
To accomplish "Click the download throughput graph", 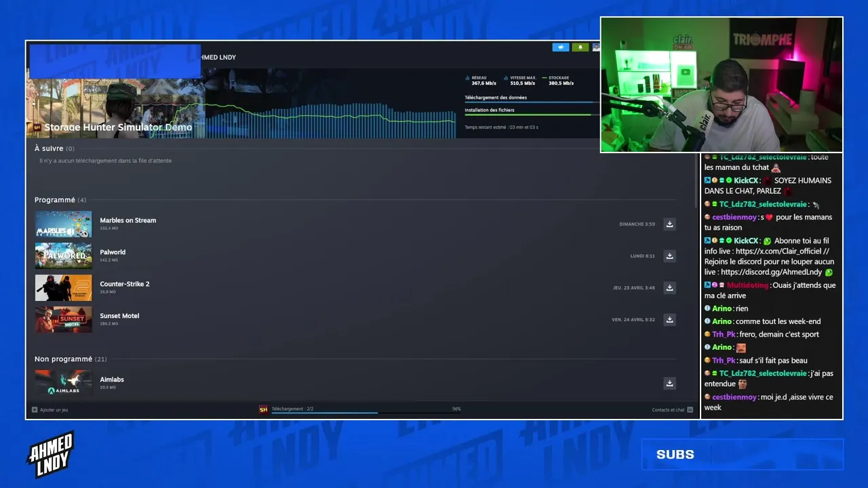I will (331, 120).
